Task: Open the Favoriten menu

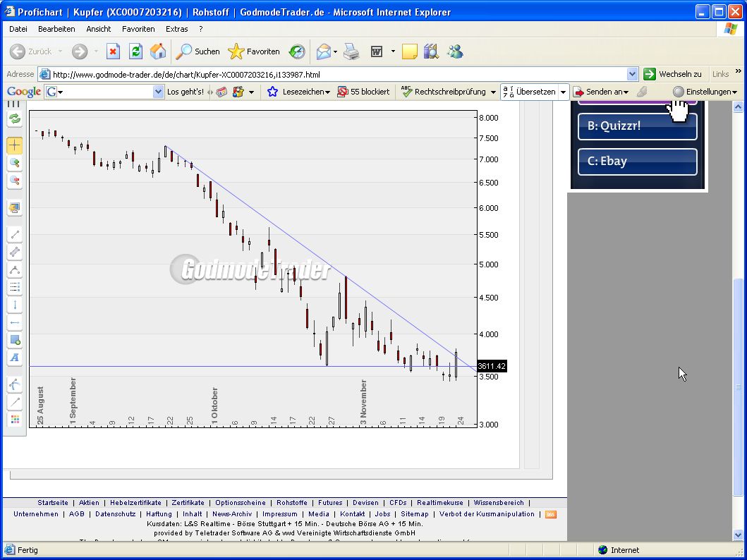Action: point(138,29)
